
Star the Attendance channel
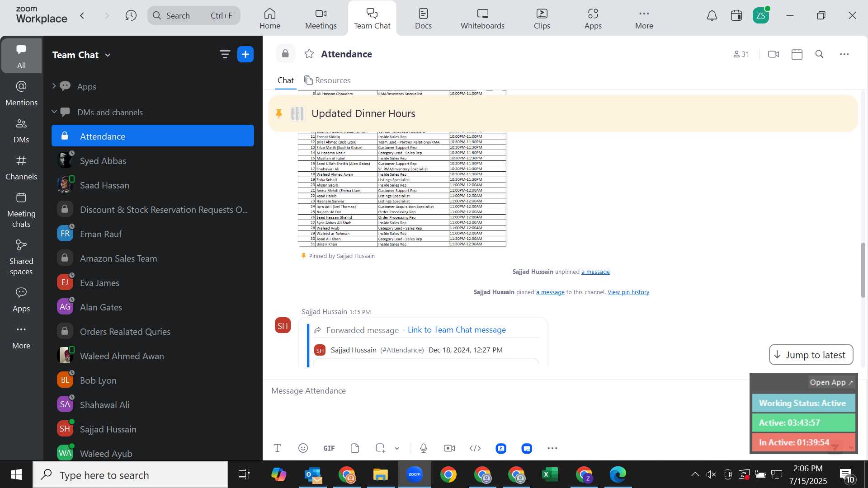pos(309,54)
